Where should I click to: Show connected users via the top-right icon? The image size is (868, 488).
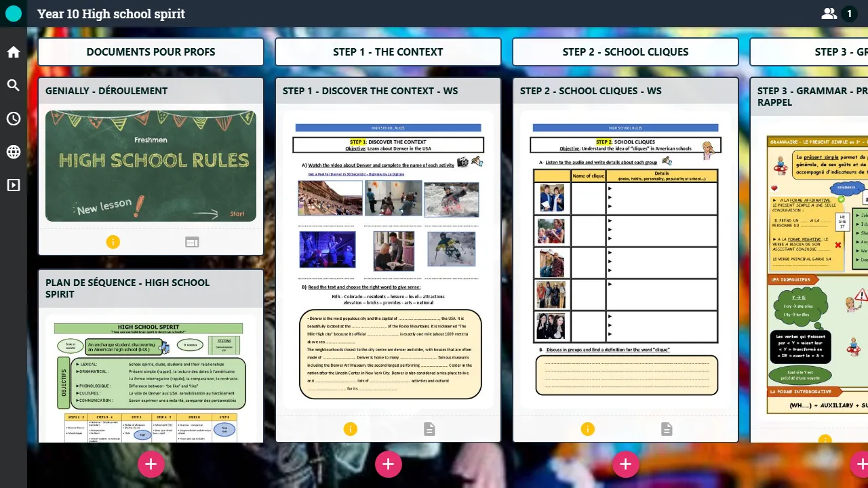pyautogui.click(x=829, y=13)
